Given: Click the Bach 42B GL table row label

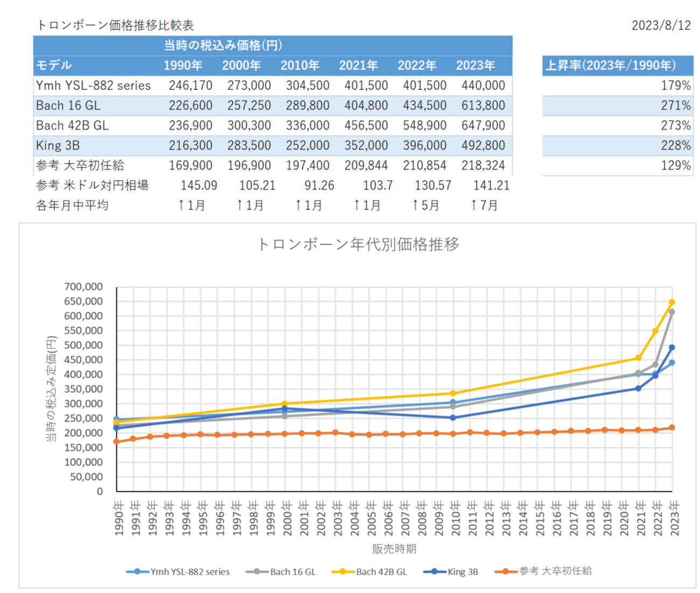Looking at the screenshot, I should pos(72,125).
